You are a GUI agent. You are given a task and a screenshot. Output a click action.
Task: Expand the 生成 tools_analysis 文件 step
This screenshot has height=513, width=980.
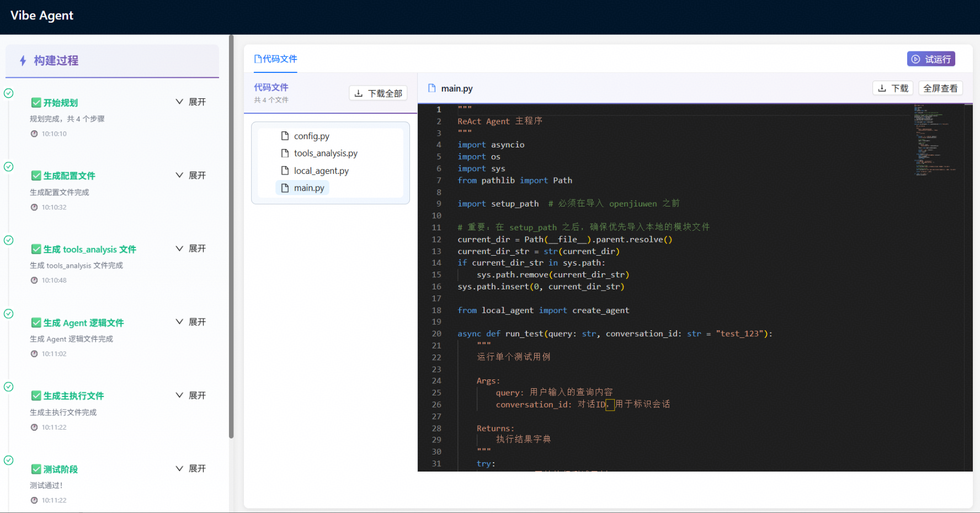point(191,248)
